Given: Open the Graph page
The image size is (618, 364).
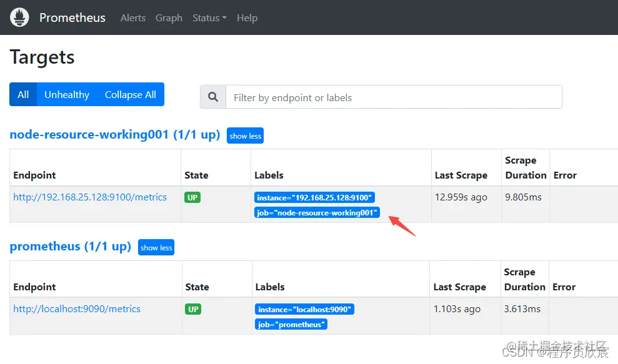Looking at the screenshot, I should (x=169, y=17).
